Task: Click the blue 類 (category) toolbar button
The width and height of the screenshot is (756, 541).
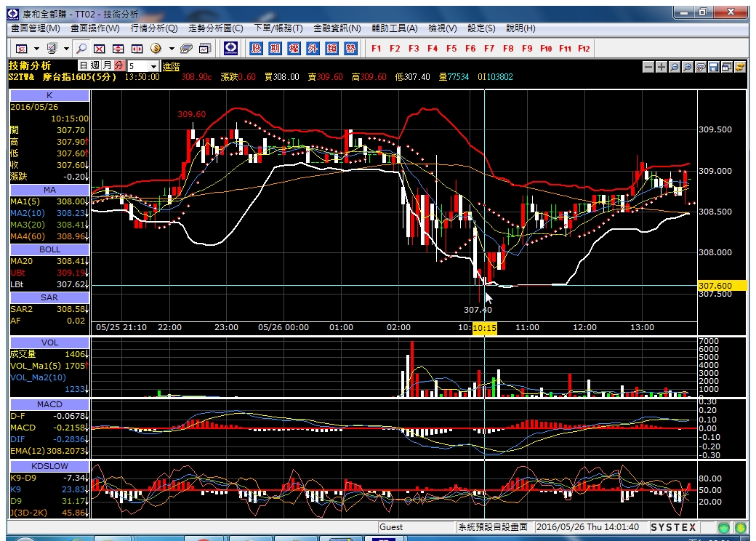Action: click(x=331, y=48)
